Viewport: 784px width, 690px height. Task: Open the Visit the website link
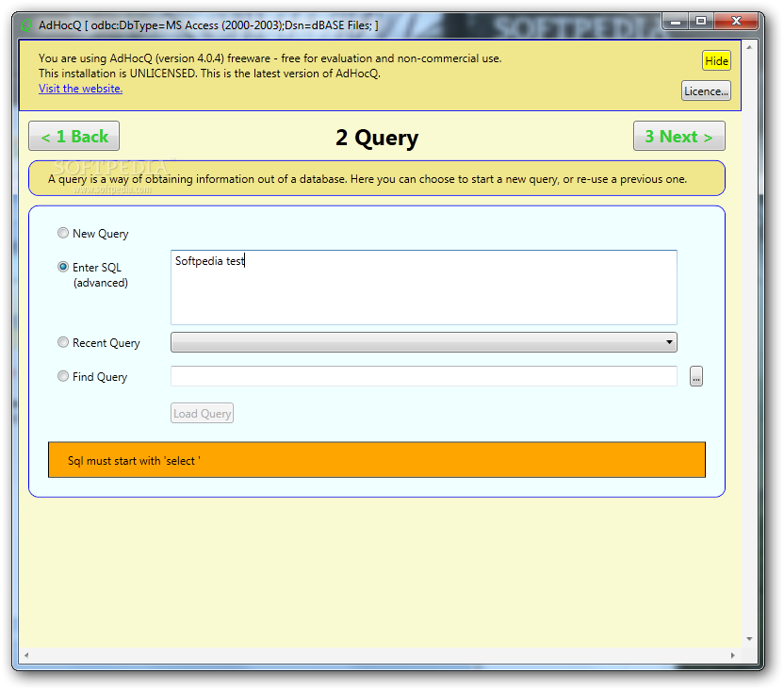pyautogui.click(x=80, y=89)
